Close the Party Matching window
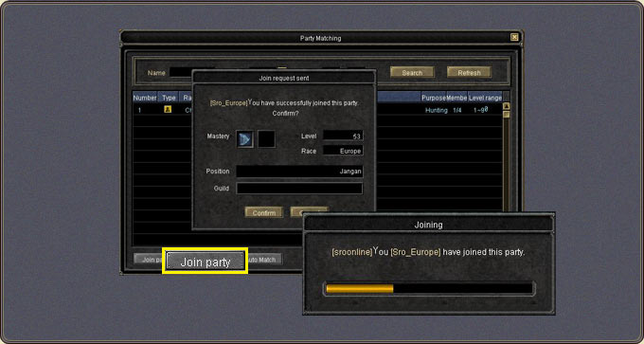The height and width of the screenshot is (344, 644). point(514,37)
